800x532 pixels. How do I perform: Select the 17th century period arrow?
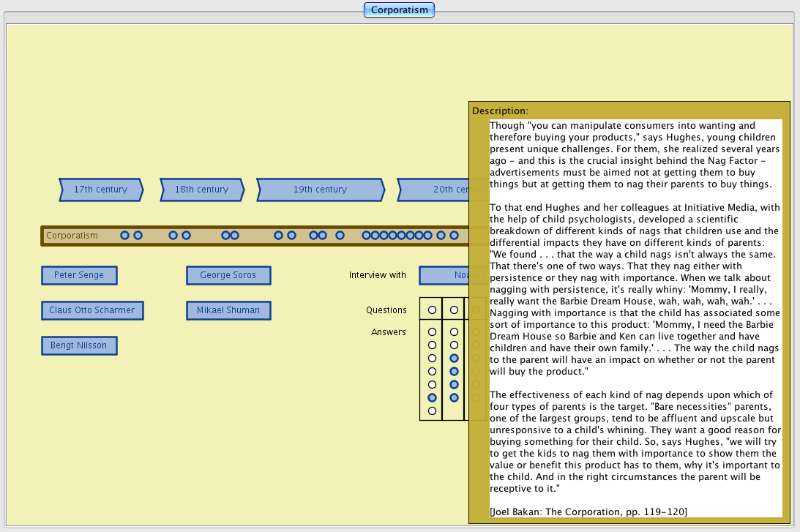tap(100, 190)
